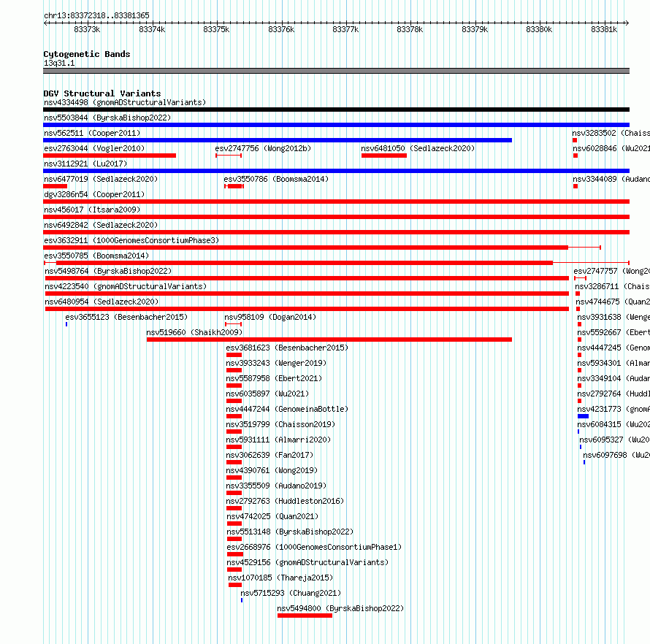
Task: Open nsv958109 (Dogan2014) variant
Action: pos(270,317)
